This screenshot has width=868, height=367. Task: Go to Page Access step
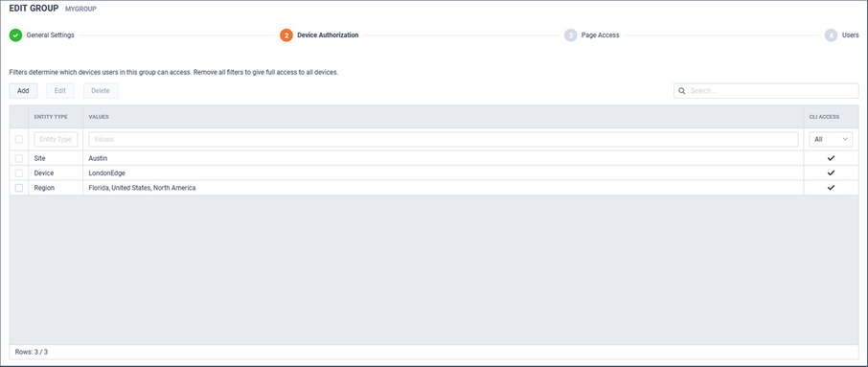click(x=600, y=35)
